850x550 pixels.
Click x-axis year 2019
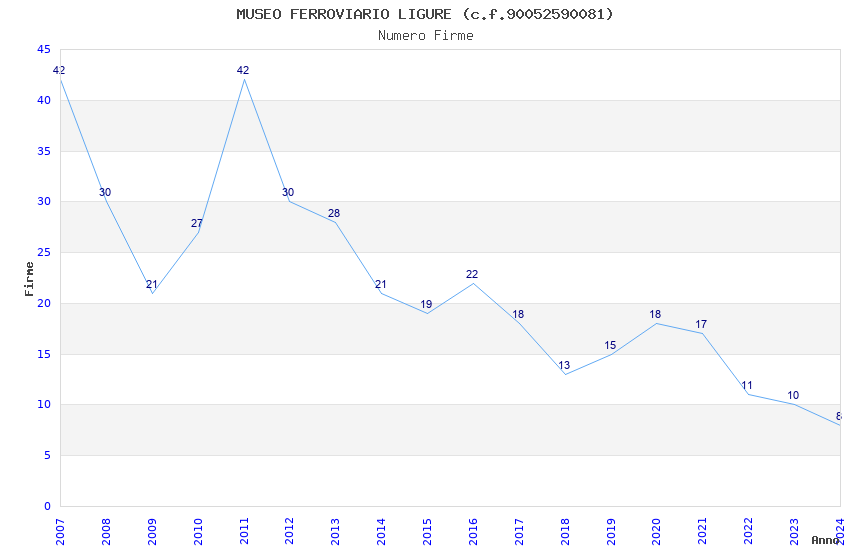coord(611,532)
